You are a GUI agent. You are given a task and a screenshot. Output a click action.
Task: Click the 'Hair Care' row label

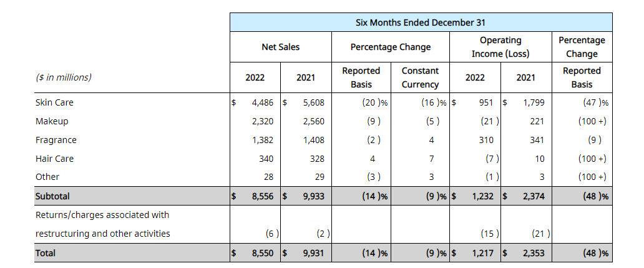pos(54,159)
